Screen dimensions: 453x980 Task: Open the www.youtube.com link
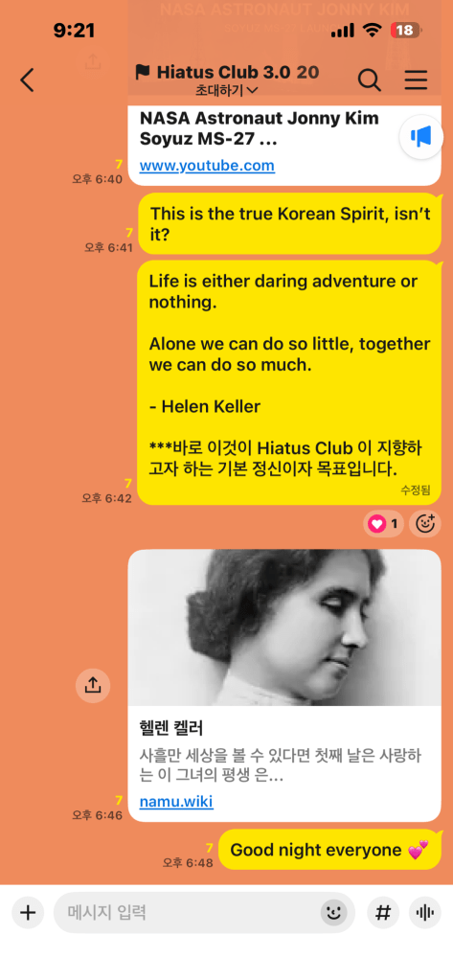[207, 166]
